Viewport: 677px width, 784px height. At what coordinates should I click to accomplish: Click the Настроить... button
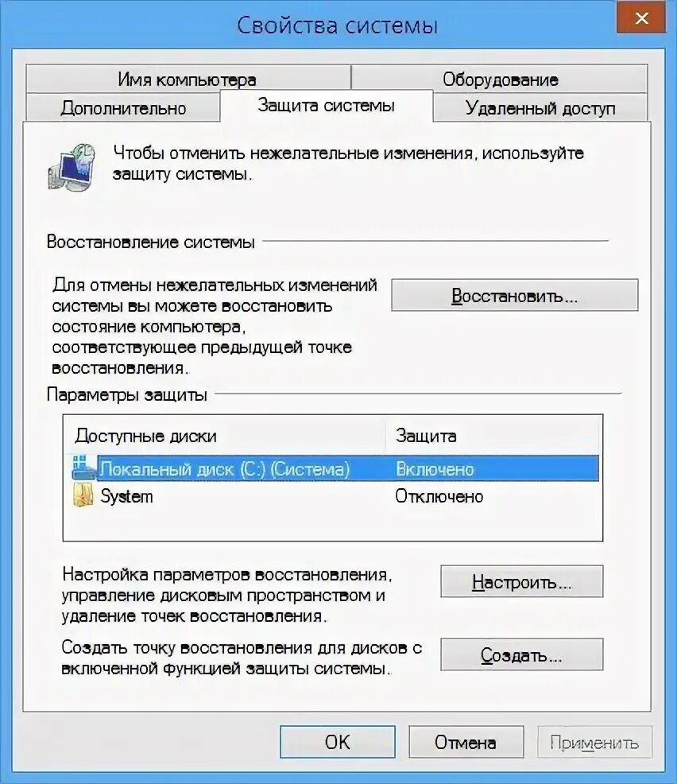coord(521,581)
